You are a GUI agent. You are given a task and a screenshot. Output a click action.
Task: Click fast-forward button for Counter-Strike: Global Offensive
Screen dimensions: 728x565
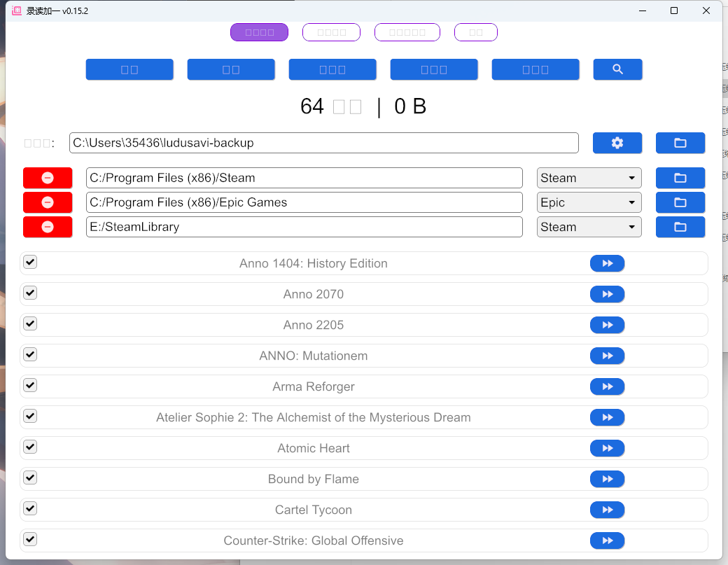(x=608, y=540)
